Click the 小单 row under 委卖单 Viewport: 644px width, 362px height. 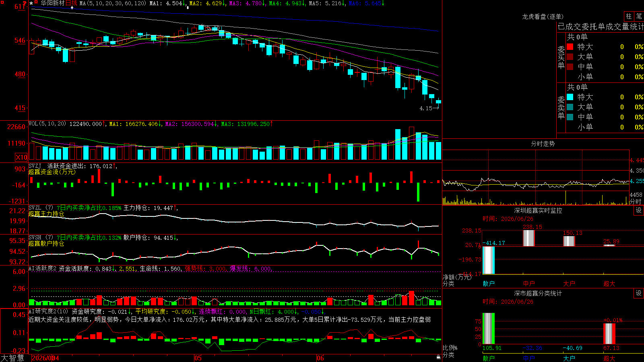605,127
